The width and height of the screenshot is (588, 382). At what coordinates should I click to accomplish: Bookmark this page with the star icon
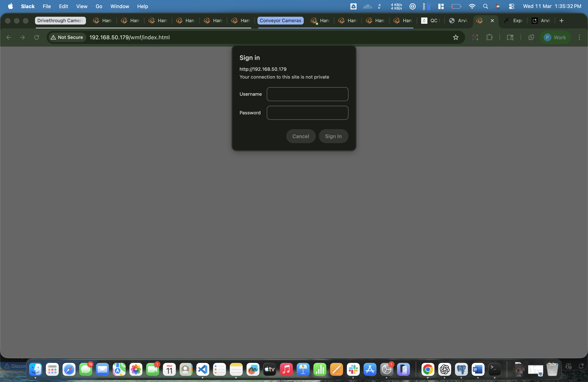click(x=456, y=38)
